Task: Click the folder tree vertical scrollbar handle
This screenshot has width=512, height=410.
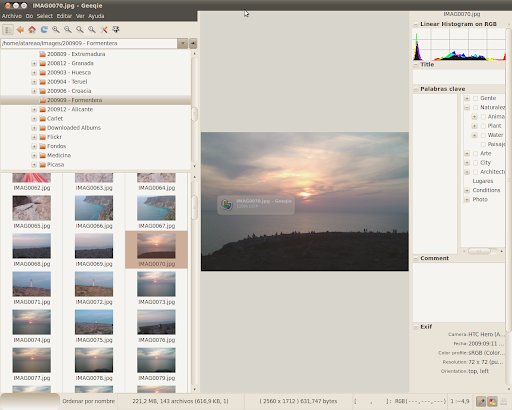Action: coord(194,114)
